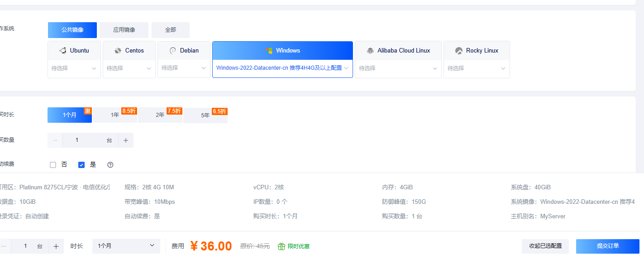Click the 限时优惠 promotion label
Screen dimensions: 644x260
tap(299, 246)
